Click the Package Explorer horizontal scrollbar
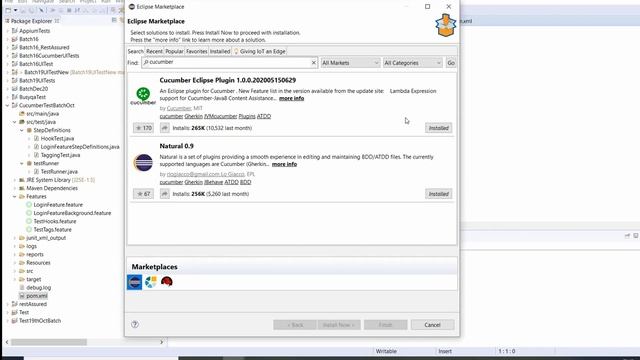The image size is (640, 360). tap(49, 342)
